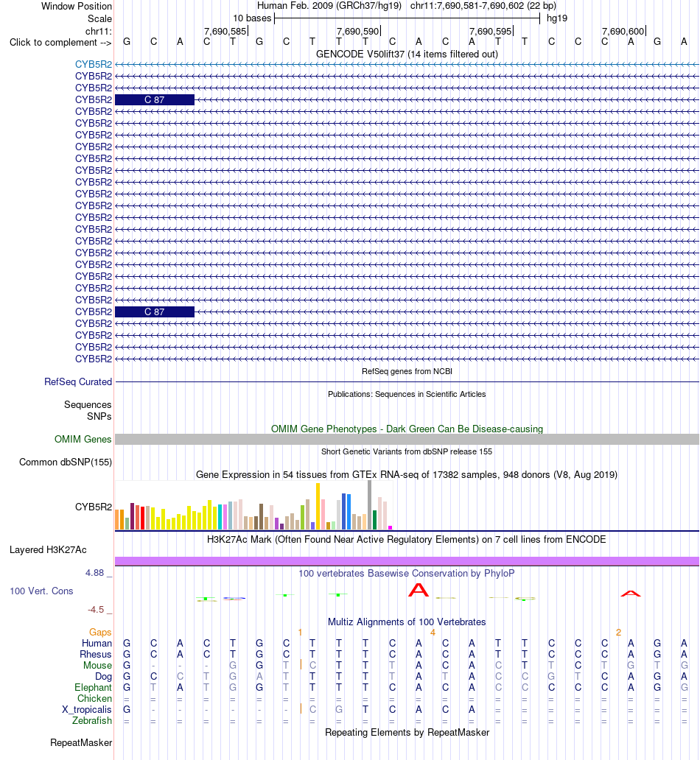Click orange insertion marker in X_tropicalis row
The height and width of the screenshot is (760, 700).
(301, 708)
